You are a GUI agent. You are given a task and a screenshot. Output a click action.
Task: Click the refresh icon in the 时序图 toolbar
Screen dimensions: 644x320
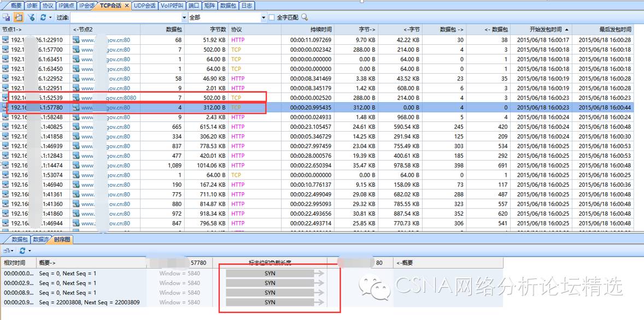pos(22,250)
